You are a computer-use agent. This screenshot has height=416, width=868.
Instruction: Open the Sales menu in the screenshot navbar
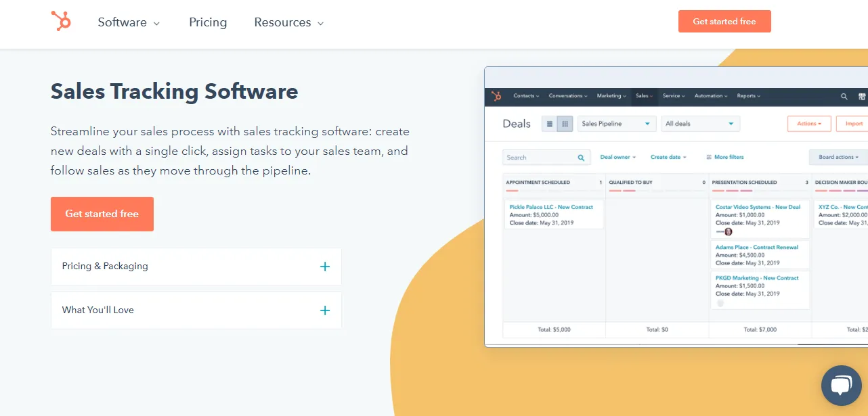tap(644, 96)
